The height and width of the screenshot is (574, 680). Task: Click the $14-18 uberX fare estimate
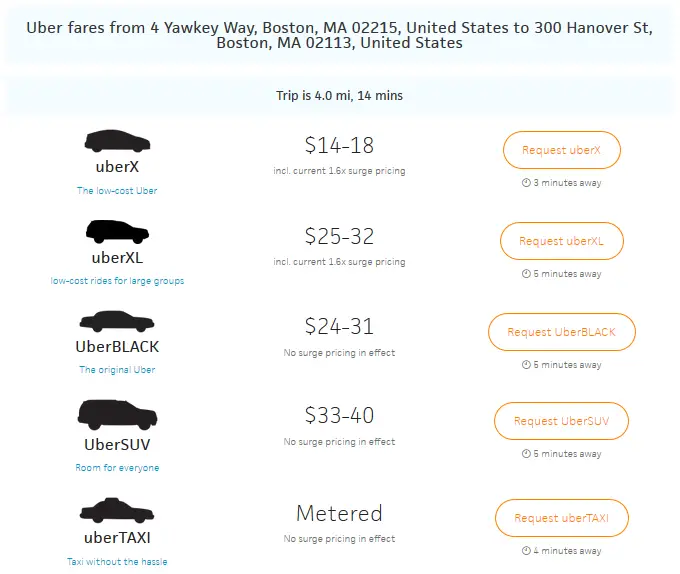click(339, 146)
